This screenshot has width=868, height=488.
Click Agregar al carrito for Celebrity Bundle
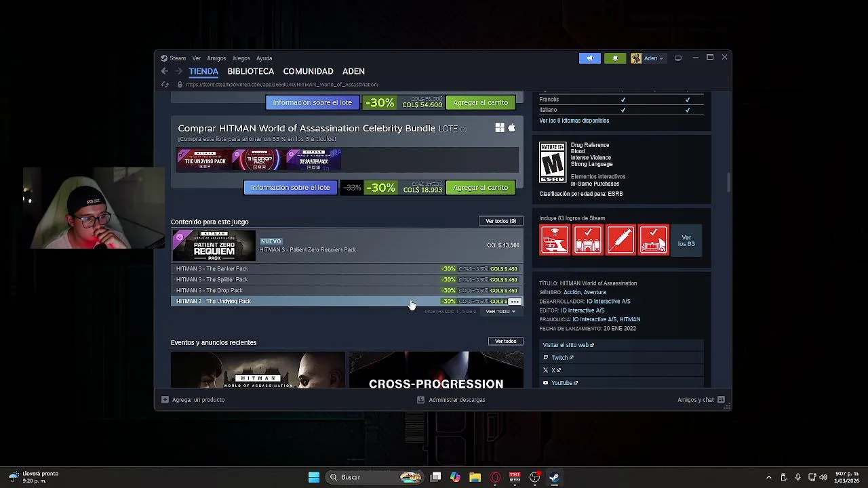pos(480,188)
